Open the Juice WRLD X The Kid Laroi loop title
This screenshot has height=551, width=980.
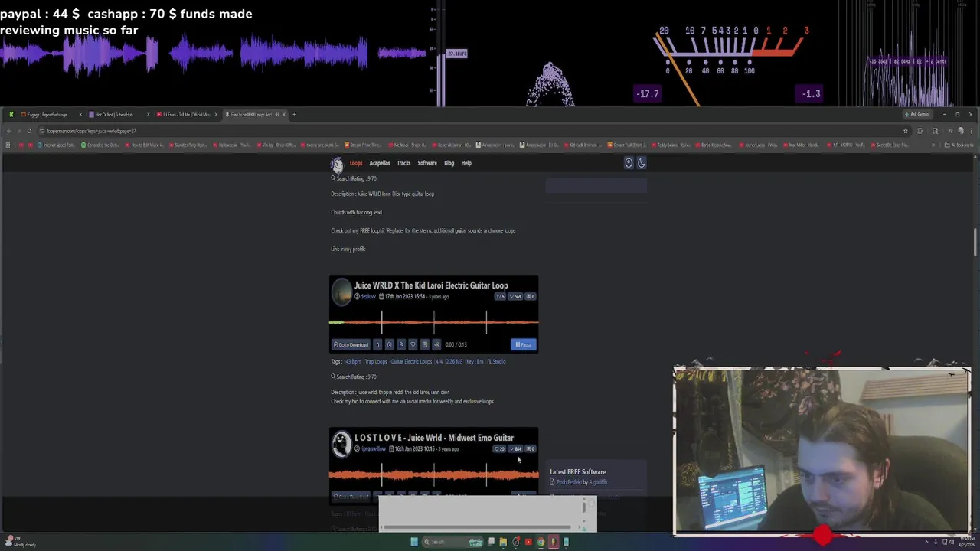tap(431, 285)
